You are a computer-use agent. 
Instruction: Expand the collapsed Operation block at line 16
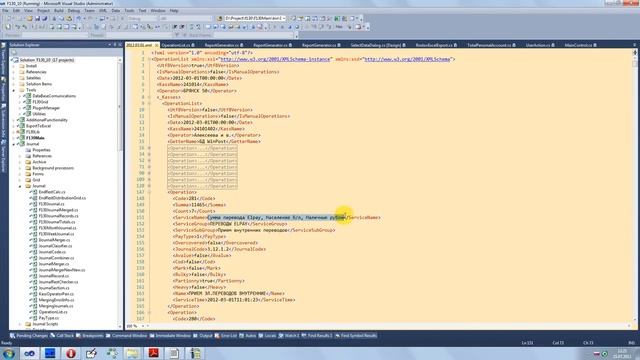(149, 148)
